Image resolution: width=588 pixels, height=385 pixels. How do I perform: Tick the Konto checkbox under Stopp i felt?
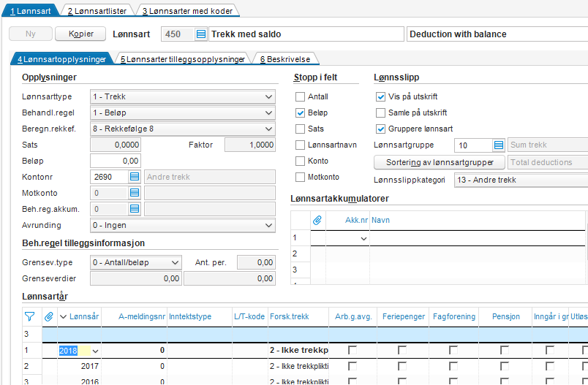coord(300,161)
